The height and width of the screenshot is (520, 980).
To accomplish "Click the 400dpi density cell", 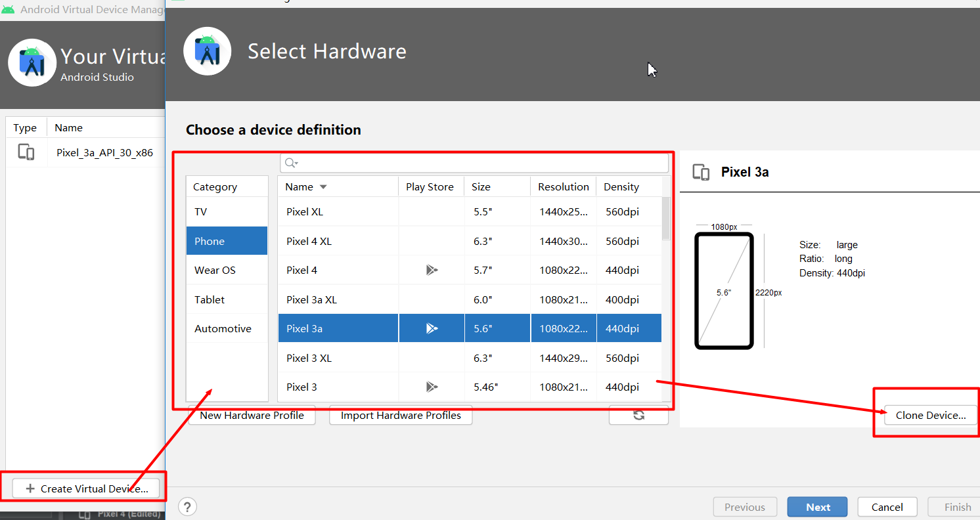I will (629, 299).
